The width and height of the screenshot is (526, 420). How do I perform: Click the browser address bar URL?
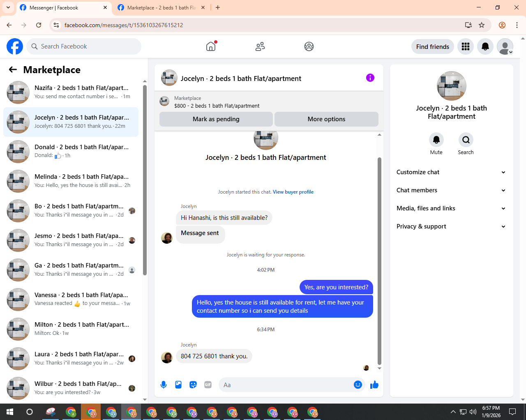pyautogui.click(x=124, y=25)
